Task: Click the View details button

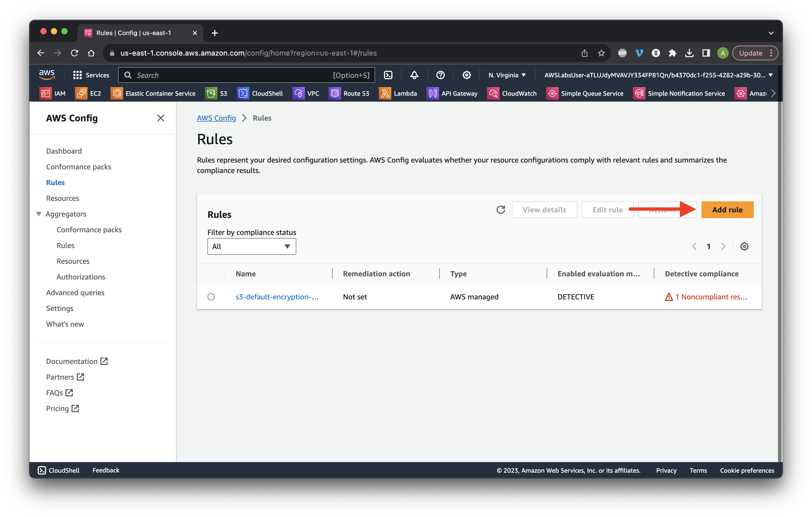Action: point(544,209)
